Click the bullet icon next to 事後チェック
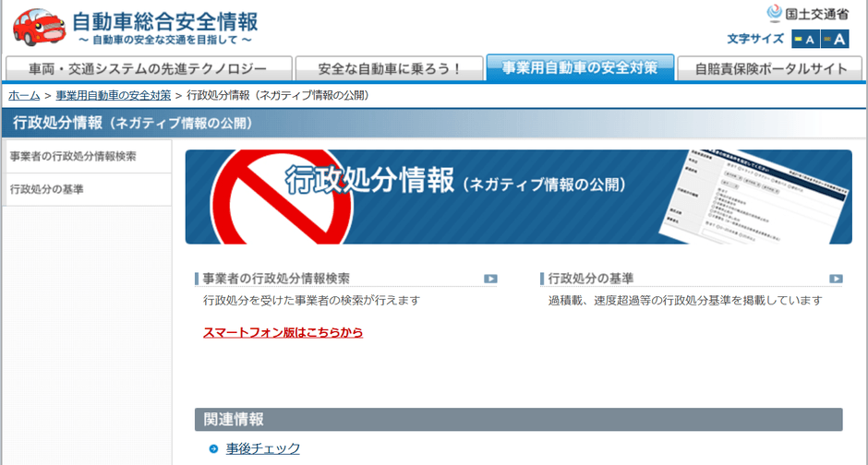The width and height of the screenshot is (868, 465). click(x=213, y=449)
